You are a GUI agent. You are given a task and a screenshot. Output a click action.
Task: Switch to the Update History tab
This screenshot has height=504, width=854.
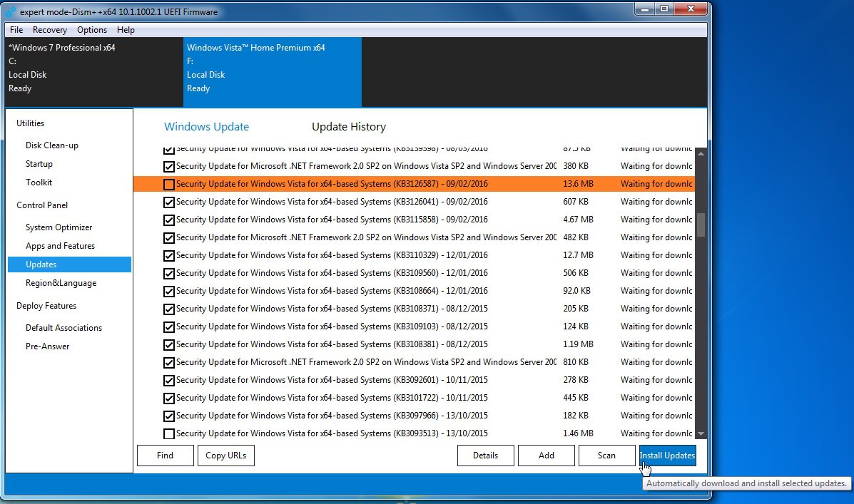(349, 127)
